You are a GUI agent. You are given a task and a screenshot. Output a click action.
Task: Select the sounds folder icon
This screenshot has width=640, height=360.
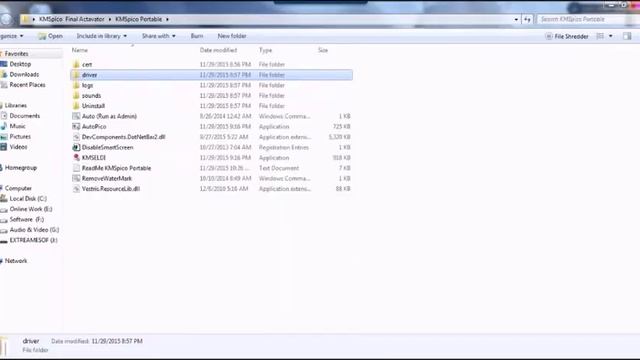pyautogui.click(x=76, y=96)
